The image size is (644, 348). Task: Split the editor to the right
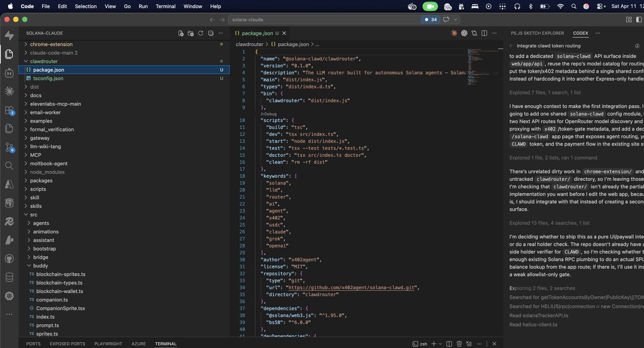pyautogui.click(x=485, y=33)
